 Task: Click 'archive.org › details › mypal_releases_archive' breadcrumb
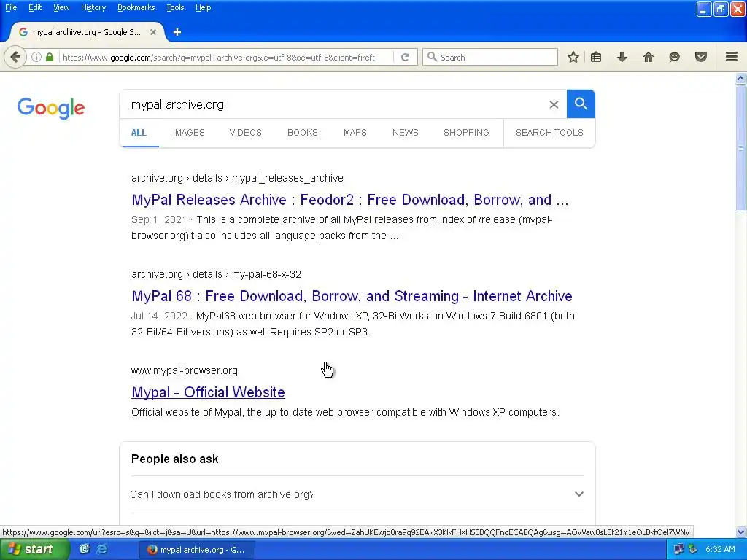(237, 178)
